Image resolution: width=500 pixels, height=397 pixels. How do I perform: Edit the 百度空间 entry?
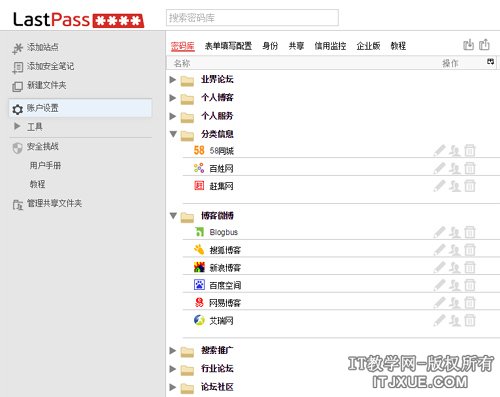[x=440, y=285]
